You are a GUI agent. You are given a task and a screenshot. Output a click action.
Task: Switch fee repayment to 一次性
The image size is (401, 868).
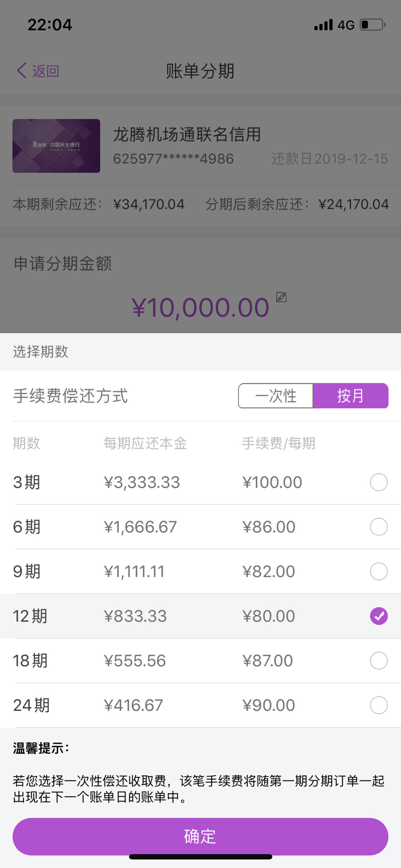point(276,396)
